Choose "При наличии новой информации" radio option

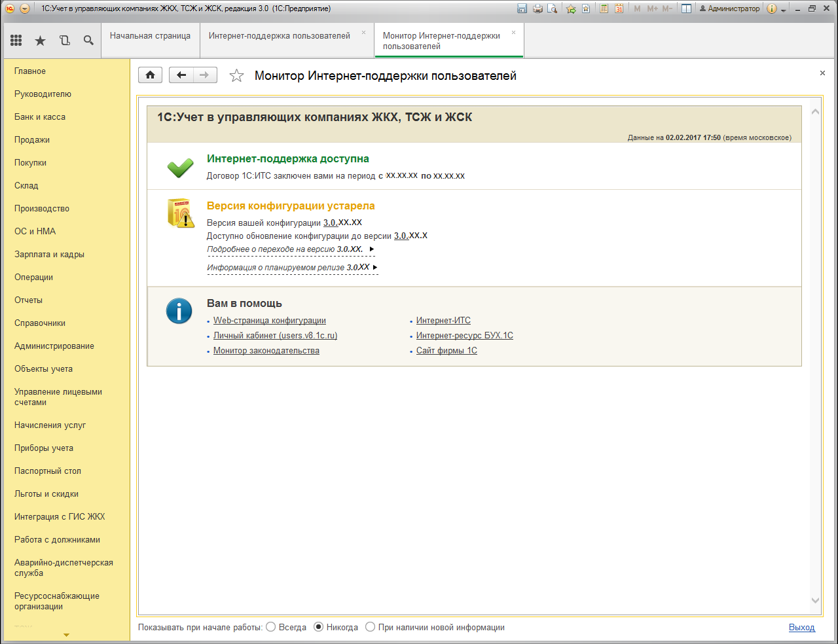coord(371,627)
